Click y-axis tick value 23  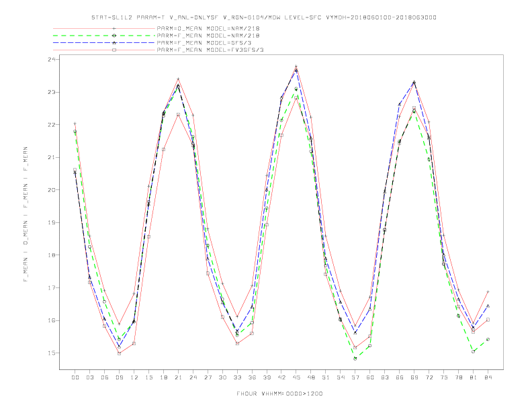[x=52, y=92]
